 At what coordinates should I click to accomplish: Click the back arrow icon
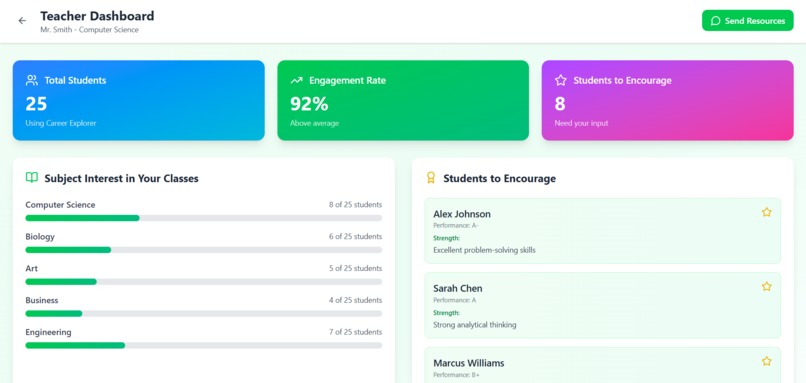[22, 21]
